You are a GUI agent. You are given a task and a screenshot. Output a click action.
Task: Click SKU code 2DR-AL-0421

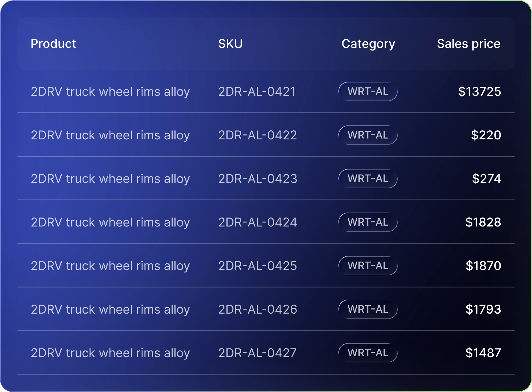tap(257, 92)
